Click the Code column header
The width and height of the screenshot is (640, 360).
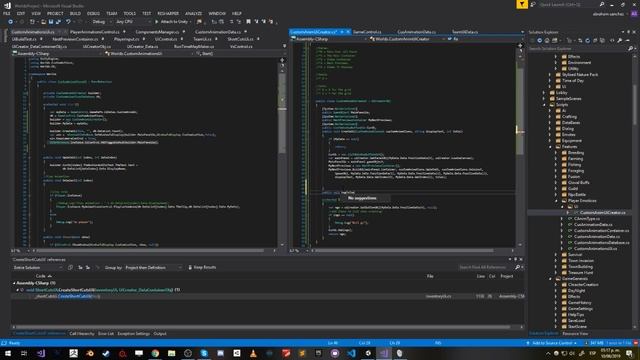[40, 276]
